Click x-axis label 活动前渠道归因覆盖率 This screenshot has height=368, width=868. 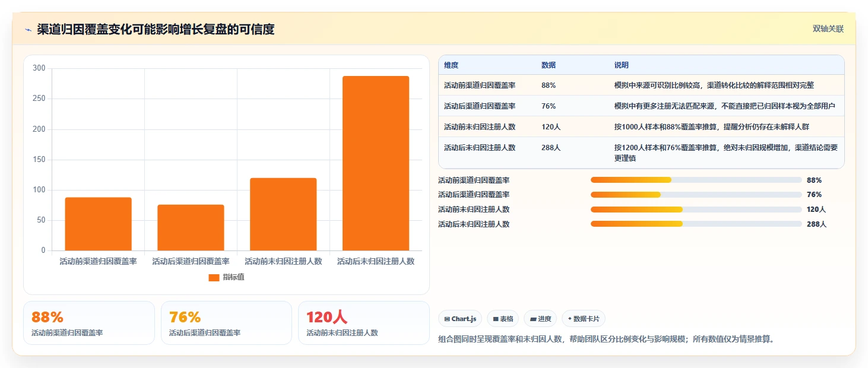click(x=98, y=261)
